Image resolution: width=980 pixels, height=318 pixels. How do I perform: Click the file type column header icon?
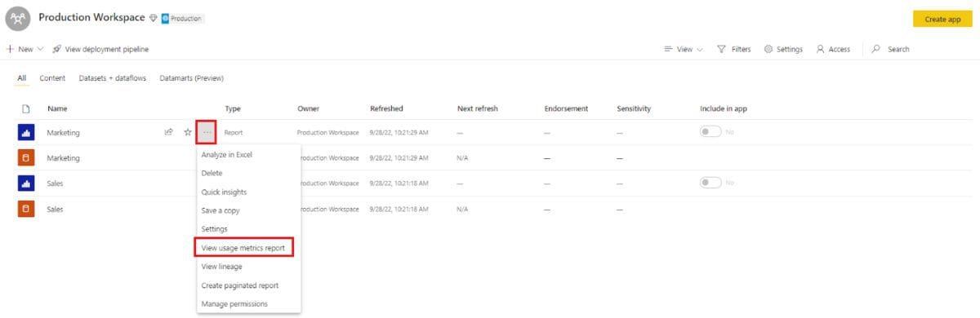point(25,108)
